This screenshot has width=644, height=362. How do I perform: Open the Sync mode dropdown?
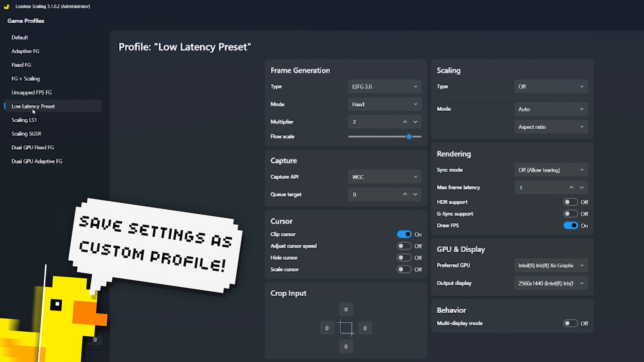[x=551, y=170]
